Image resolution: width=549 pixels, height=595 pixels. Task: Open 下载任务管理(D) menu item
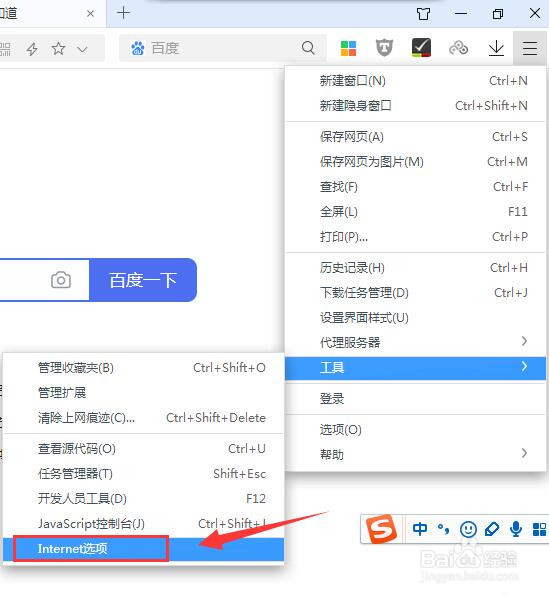(415, 293)
